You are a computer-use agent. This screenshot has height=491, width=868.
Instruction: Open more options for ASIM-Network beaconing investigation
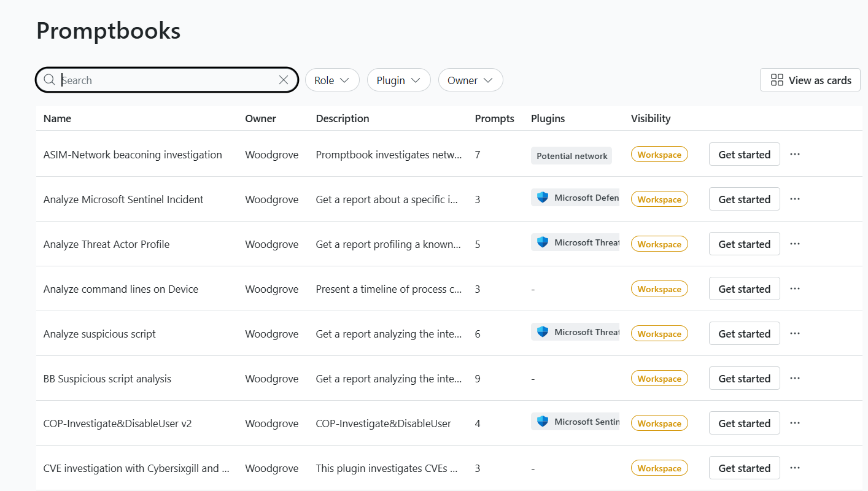click(x=795, y=154)
